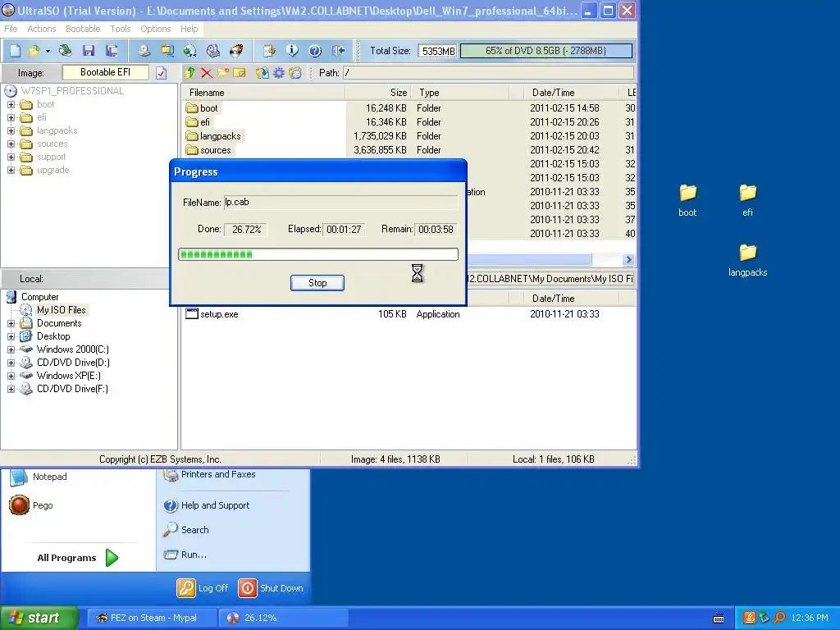The image size is (840, 630).
Task: Click the Convert image toolbar icon
Action: (x=167, y=51)
